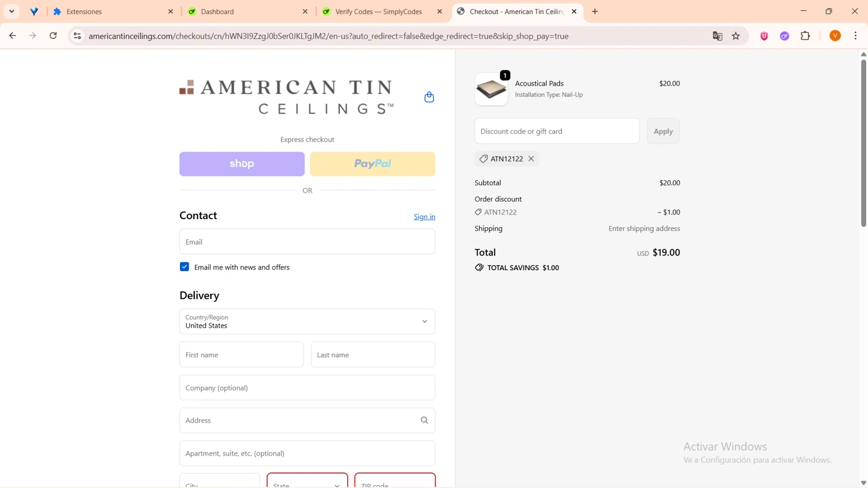Click the address search magnifier icon
Viewport: 868px width, 488px height.
click(424, 420)
